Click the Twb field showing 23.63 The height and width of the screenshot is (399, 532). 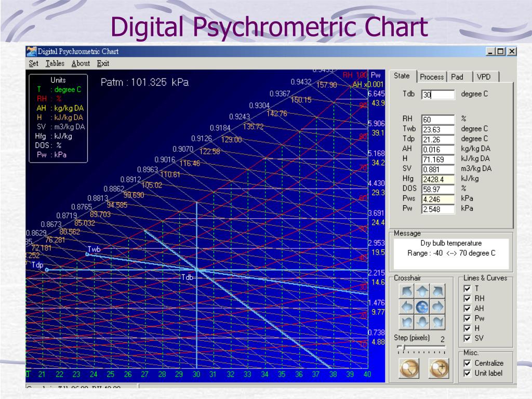(x=438, y=129)
